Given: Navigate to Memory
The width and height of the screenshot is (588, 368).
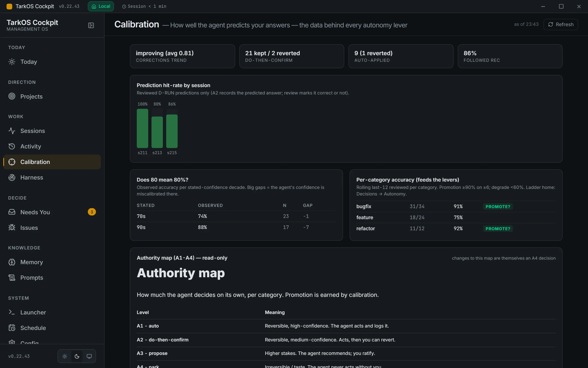Looking at the screenshot, I should point(52,262).
